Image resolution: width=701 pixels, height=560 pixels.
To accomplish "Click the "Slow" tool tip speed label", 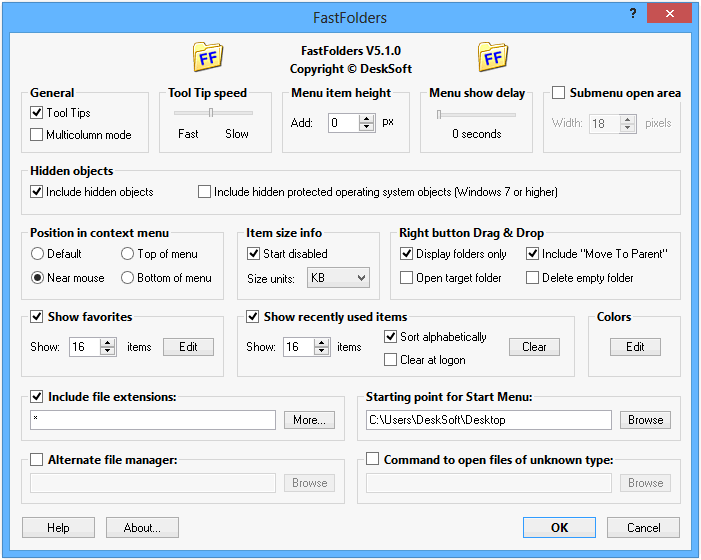I will point(237,134).
